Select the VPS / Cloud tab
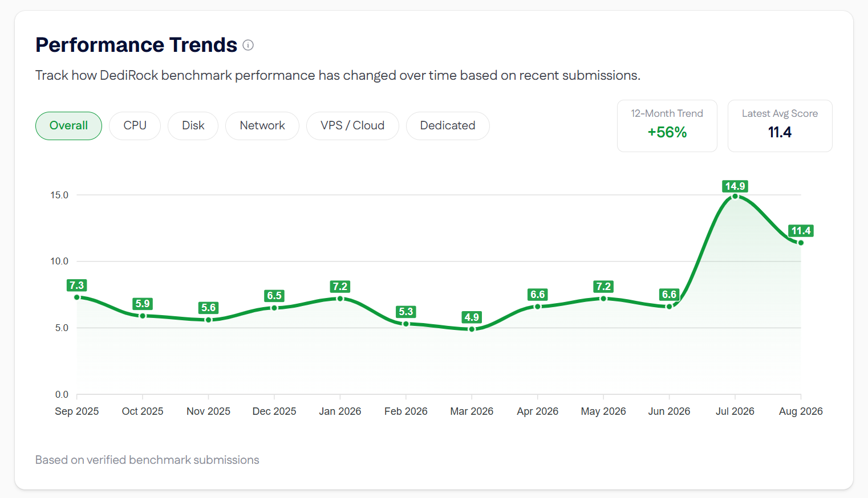Image resolution: width=868 pixels, height=498 pixels. click(352, 126)
